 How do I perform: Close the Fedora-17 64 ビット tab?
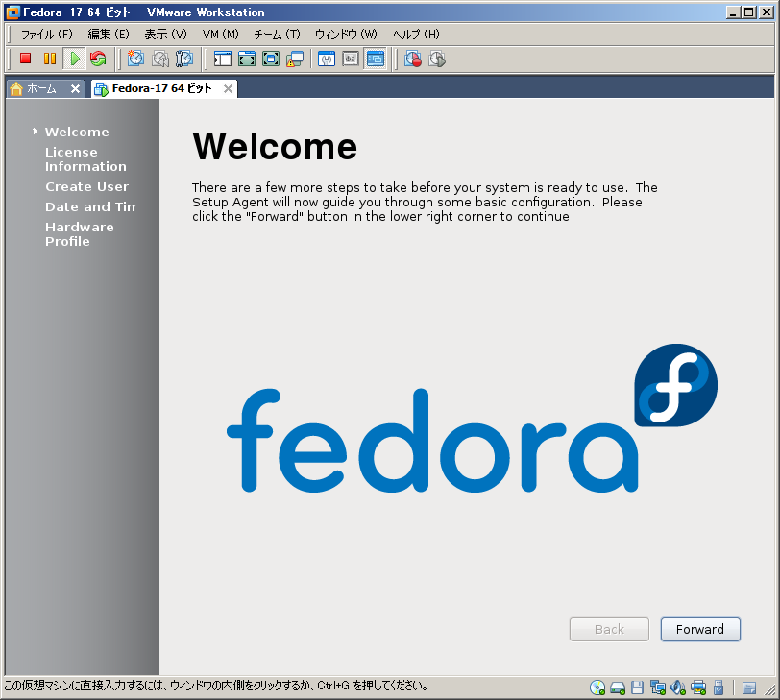tap(228, 89)
